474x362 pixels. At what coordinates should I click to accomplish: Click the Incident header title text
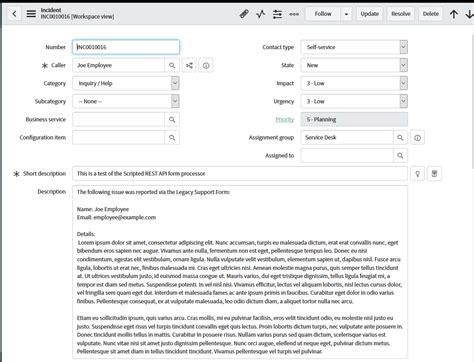tap(51, 10)
